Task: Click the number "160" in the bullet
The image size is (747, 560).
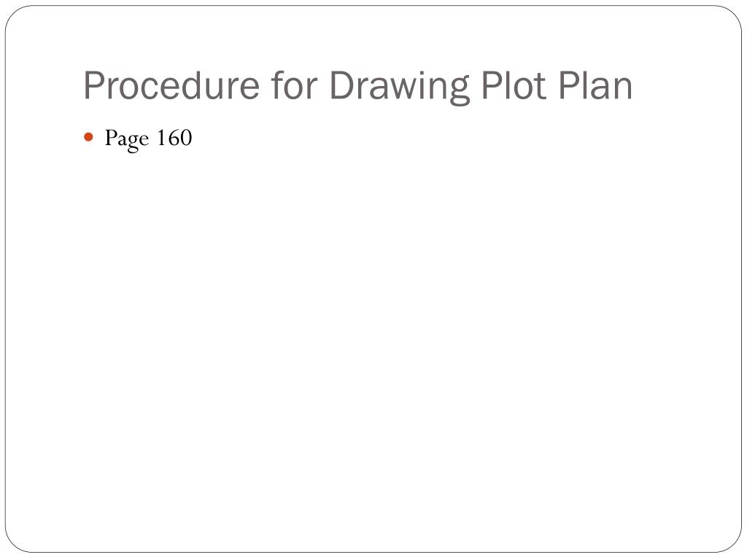Action: 174,138
